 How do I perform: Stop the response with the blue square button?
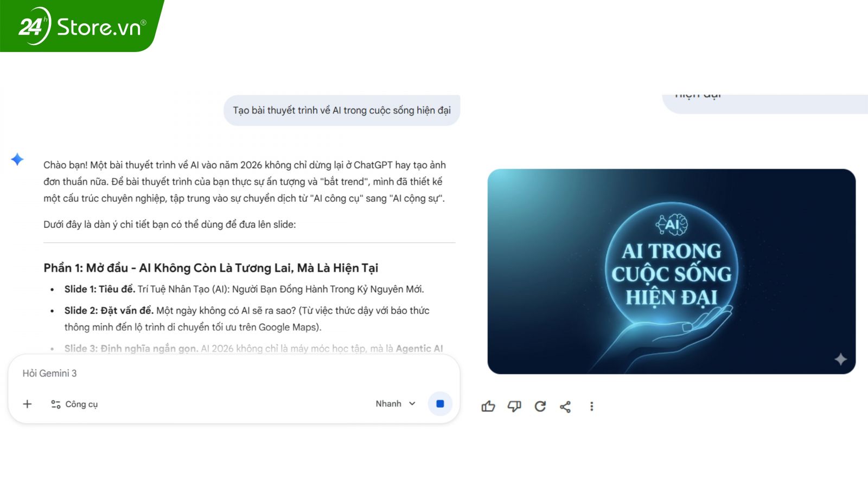point(440,404)
